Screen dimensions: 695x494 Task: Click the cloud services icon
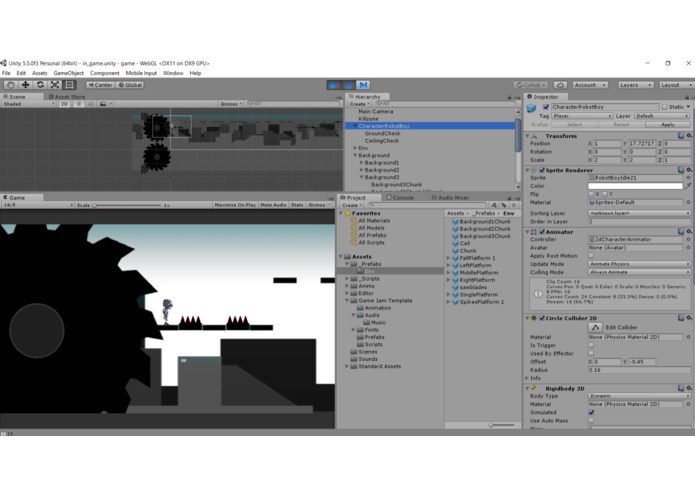pos(560,85)
